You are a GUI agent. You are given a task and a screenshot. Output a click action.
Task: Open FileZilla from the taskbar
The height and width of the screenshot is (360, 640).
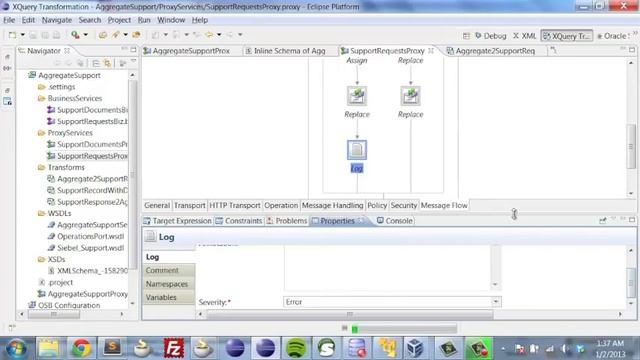(x=174, y=348)
